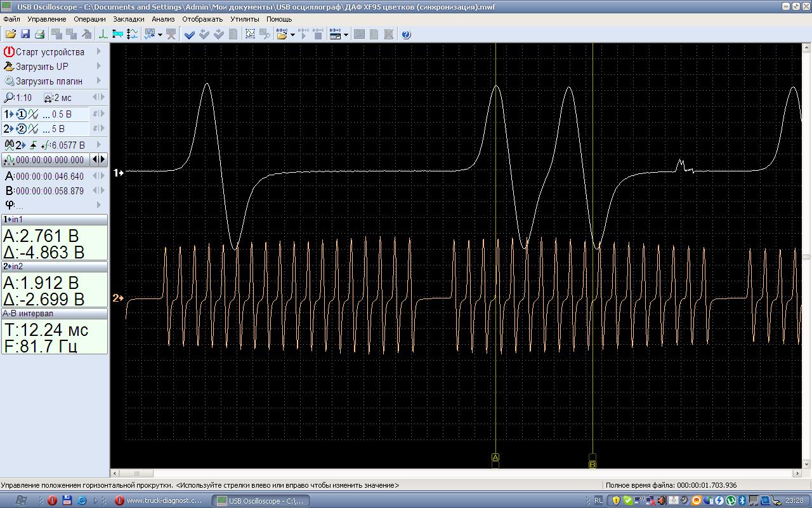
Task: Click the rising edge trigger icon
Action: pos(34,145)
